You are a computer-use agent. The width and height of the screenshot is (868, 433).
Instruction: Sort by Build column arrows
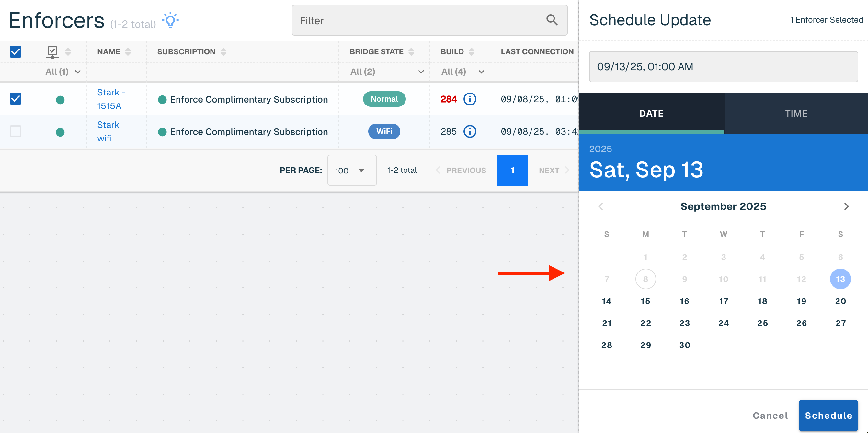(x=471, y=52)
